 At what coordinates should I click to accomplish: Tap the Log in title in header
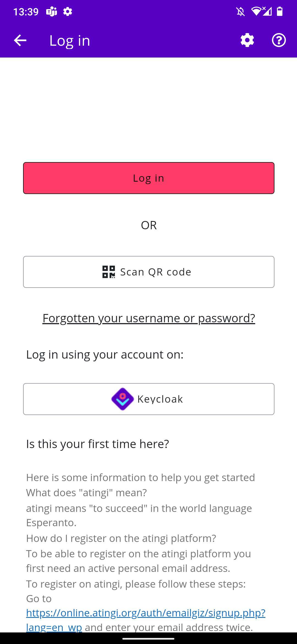[x=70, y=41]
